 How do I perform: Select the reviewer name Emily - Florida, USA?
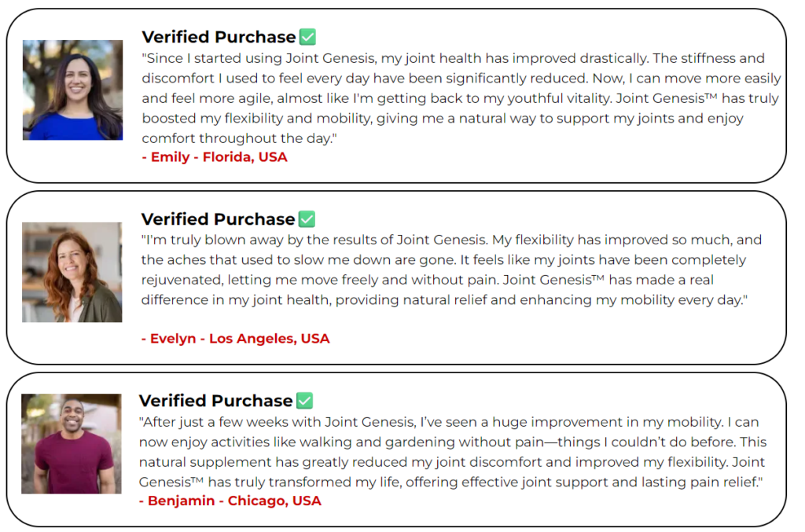[x=215, y=157]
